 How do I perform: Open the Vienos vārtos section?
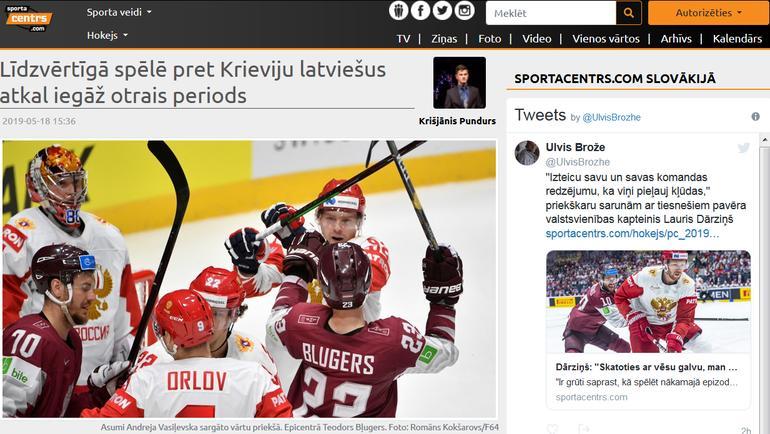[x=605, y=39]
